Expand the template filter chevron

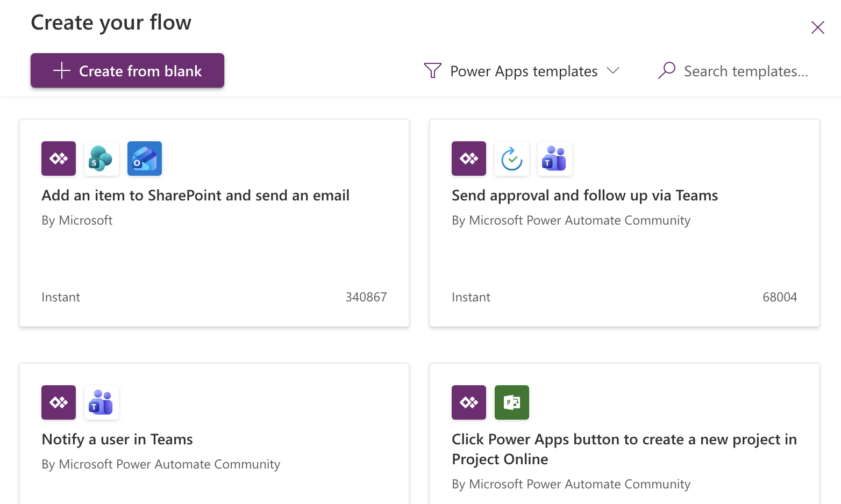[x=614, y=70]
